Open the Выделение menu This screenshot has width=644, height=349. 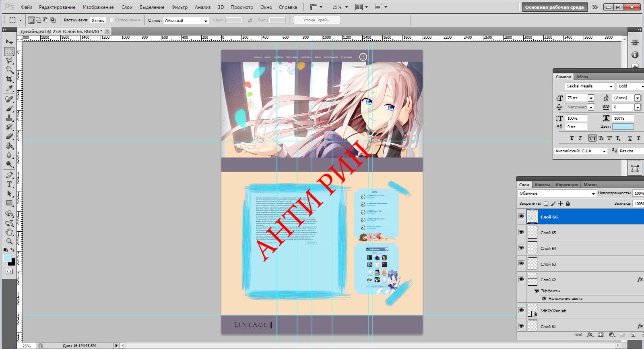point(152,7)
